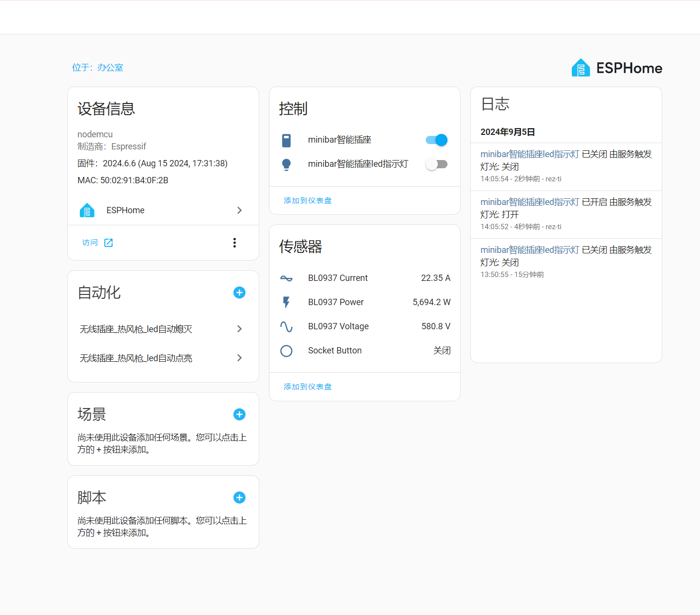Open the 位于: 办公室 area link
Screen dimensions: 700x615
[98, 68]
